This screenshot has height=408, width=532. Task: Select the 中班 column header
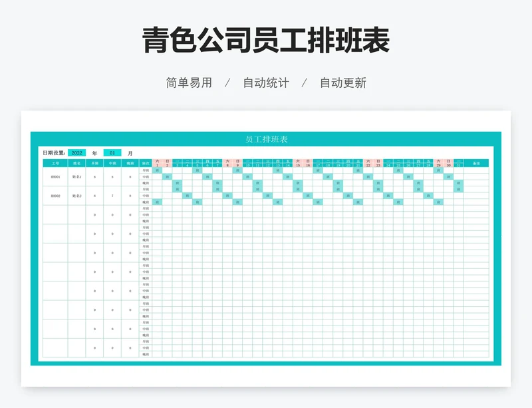point(112,164)
